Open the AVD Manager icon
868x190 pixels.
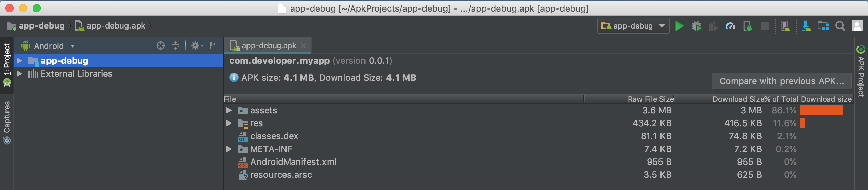[x=785, y=26]
